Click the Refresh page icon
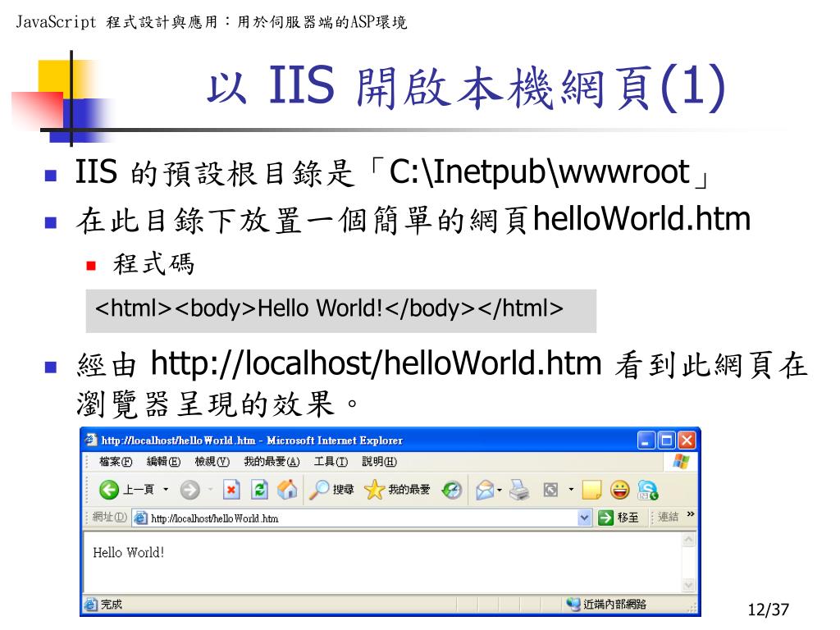840x630 pixels. [x=260, y=490]
